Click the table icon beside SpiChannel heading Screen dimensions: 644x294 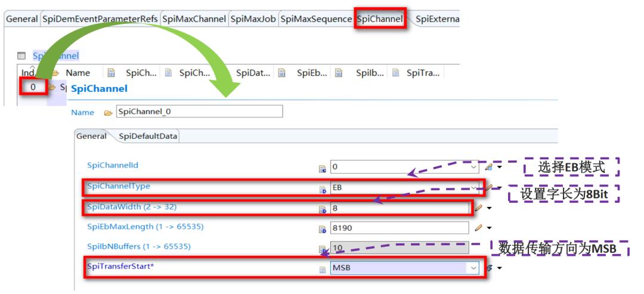pos(21,56)
